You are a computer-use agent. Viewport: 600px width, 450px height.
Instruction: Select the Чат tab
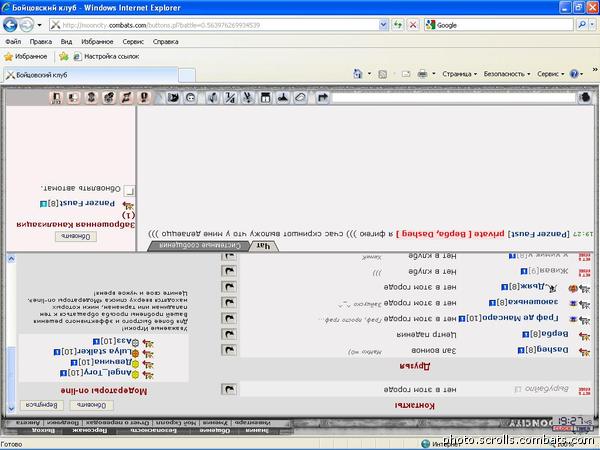coord(263,246)
